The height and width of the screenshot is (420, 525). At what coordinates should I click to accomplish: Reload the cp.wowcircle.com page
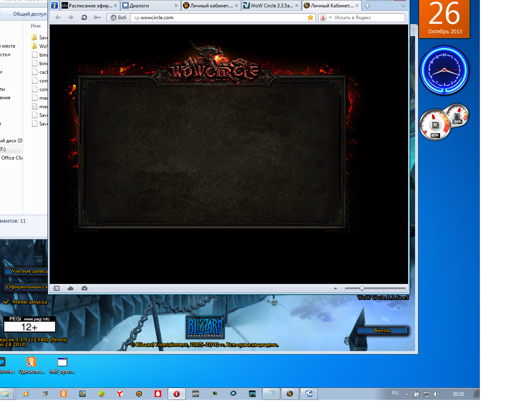tap(84, 18)
